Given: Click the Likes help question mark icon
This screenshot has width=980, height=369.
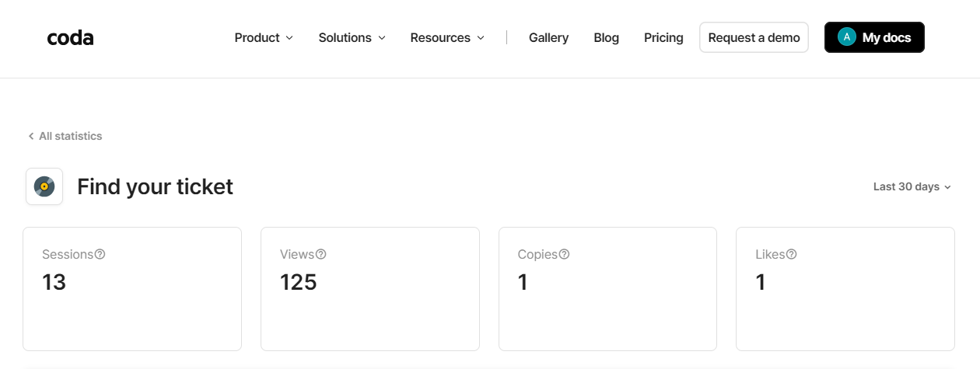Looking at the screenshot, I should [791, 254].
